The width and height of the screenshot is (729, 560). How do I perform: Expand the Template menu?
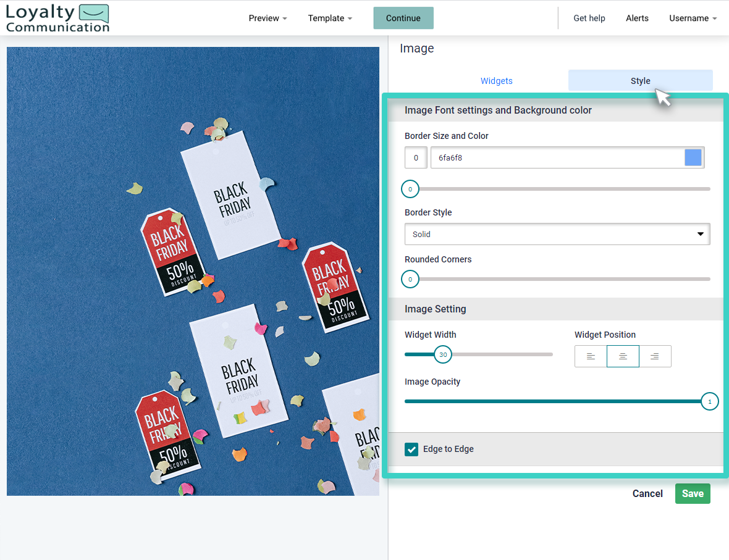329,18
